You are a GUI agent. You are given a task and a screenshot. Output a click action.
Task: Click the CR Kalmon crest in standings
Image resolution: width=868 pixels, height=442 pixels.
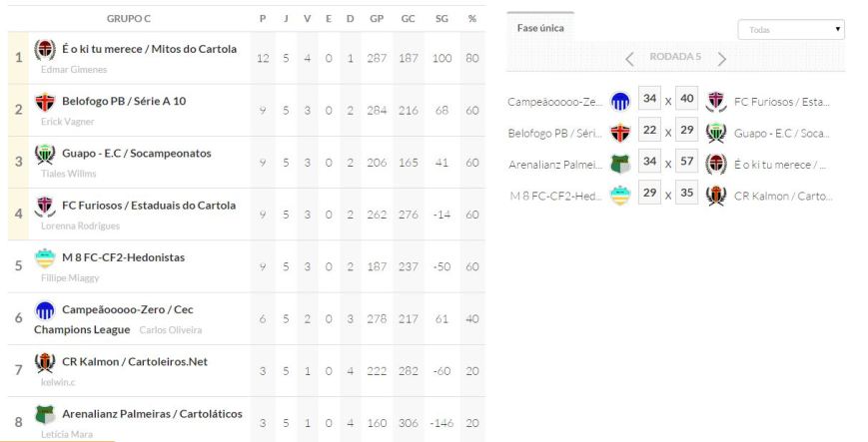pyautogui.click(x=45, y=361)
